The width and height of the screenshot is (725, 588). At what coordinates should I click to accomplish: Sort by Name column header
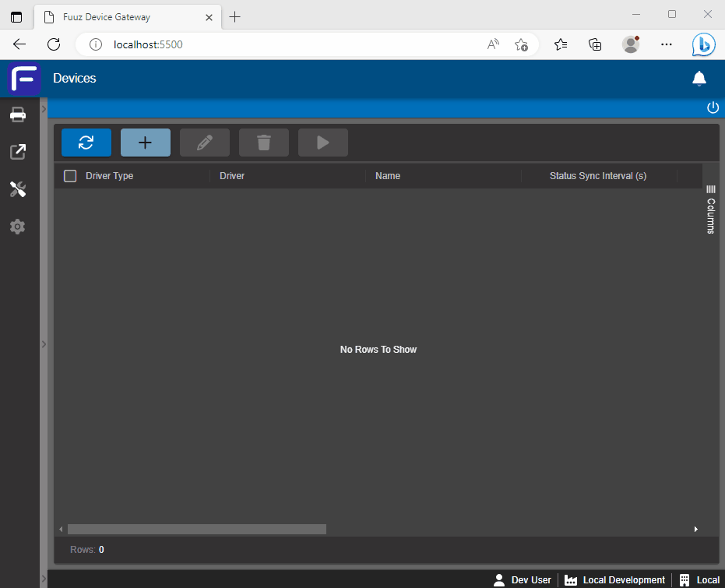[x=388, y=176]
